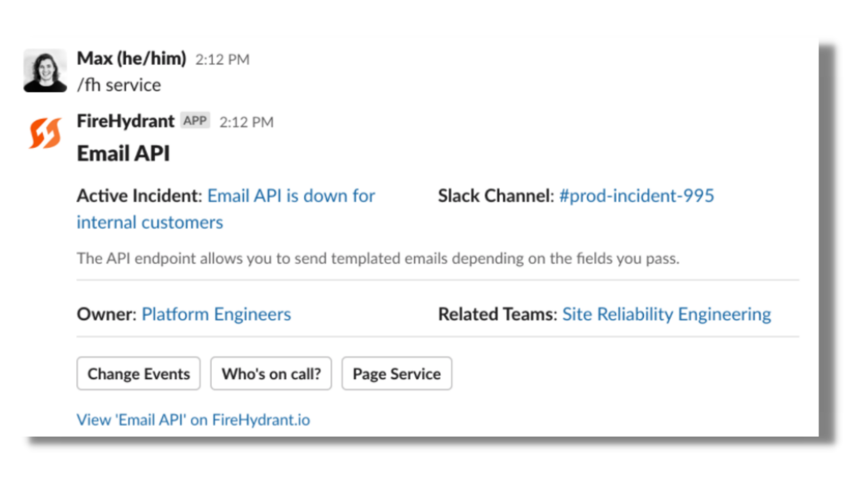Click the 2:12 PM timestamp on FireHydrant's message

click(246, 122)
